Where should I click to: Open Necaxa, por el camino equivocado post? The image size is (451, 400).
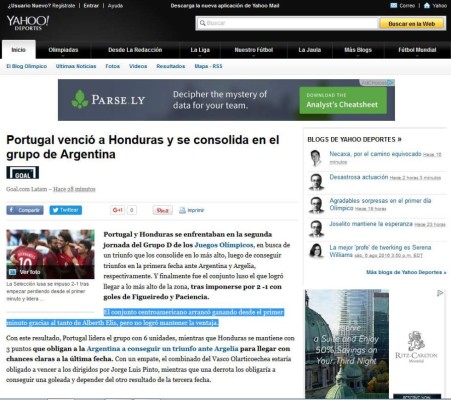point(375,154)
